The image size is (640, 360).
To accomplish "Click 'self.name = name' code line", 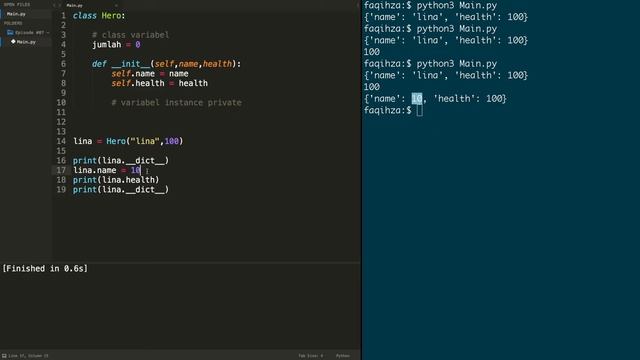I will [150, 74].
